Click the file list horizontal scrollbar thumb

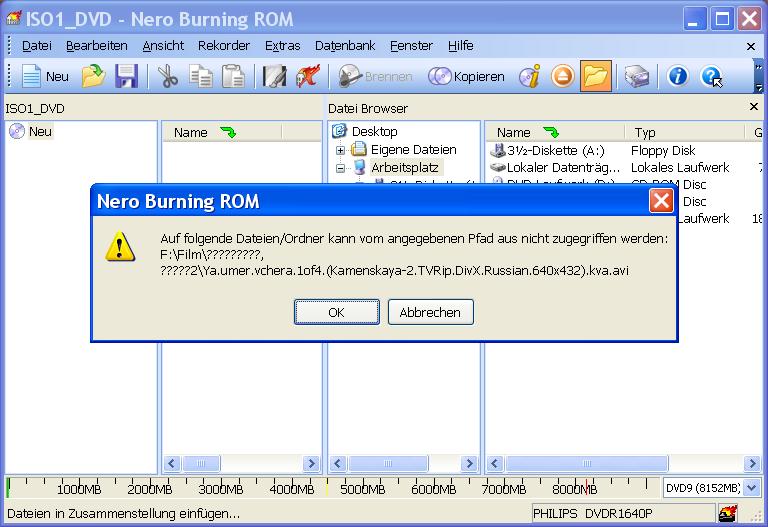point(586,463)
